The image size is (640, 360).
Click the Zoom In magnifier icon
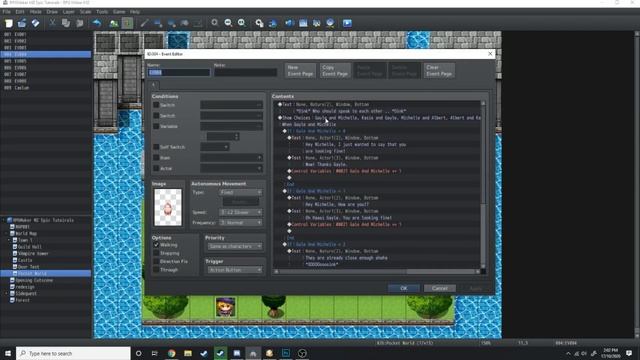coord(215,23)
